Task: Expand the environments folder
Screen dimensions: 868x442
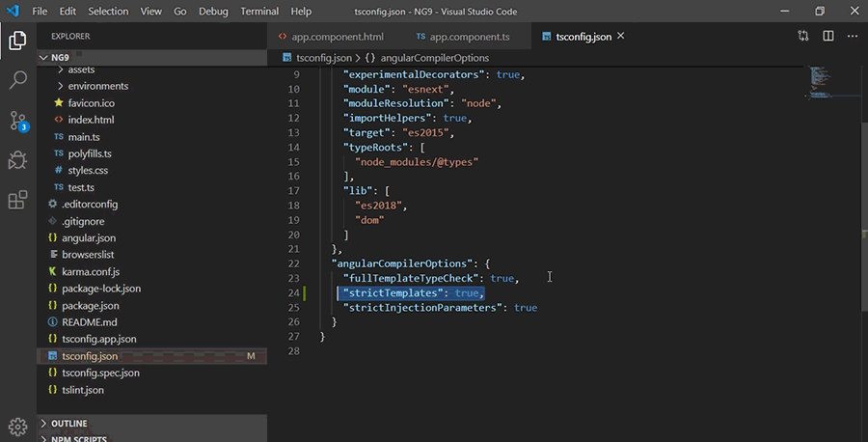Action: (x=97, y=86)
